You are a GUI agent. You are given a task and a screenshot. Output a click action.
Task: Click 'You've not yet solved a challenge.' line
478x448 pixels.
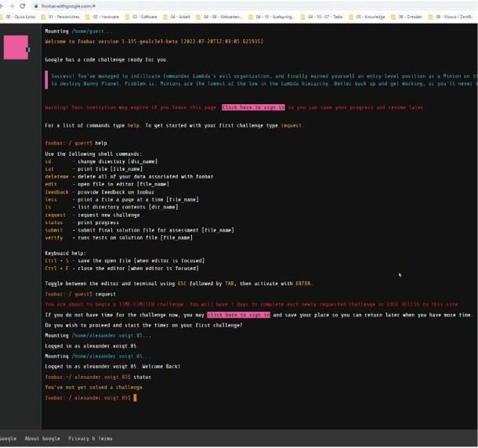pos(95,388)
